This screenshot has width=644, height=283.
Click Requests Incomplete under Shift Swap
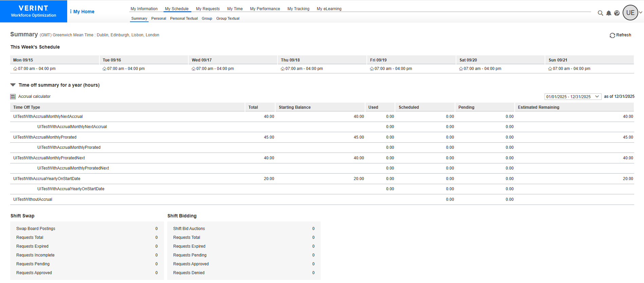click(x=35, y=255)
